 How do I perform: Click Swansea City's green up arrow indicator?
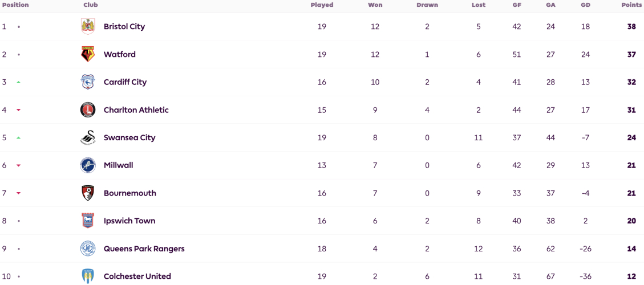[x=18, y=137]
